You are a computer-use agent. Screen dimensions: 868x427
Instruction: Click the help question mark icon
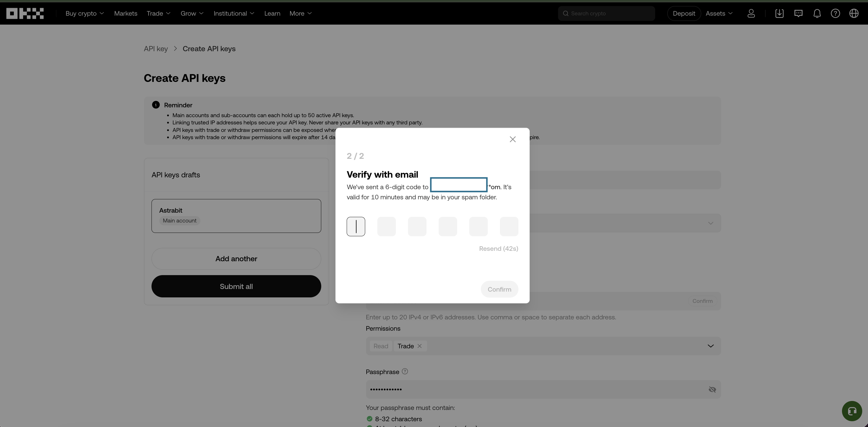click(835, 14)
